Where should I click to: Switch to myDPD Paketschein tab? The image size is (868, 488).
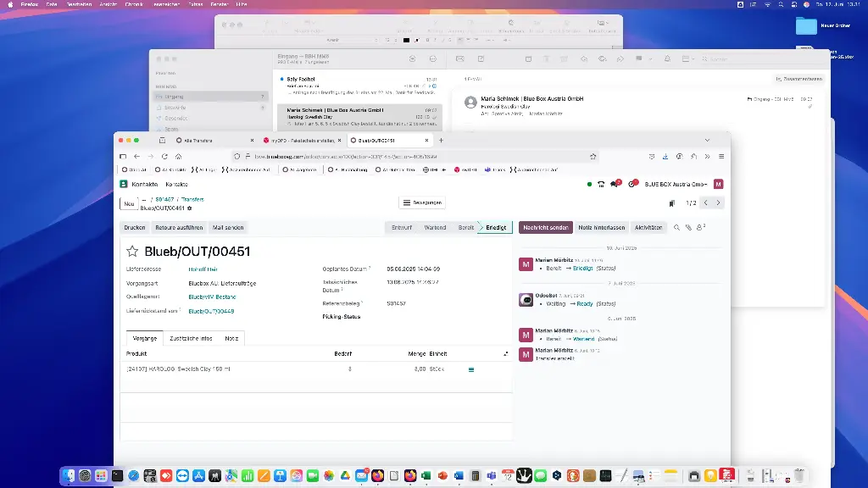point(302,141)
